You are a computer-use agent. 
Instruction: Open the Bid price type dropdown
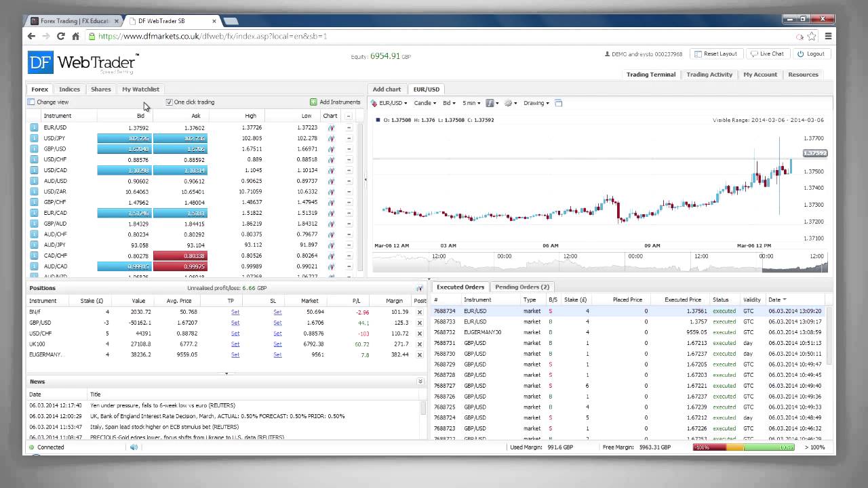(449, 103)
